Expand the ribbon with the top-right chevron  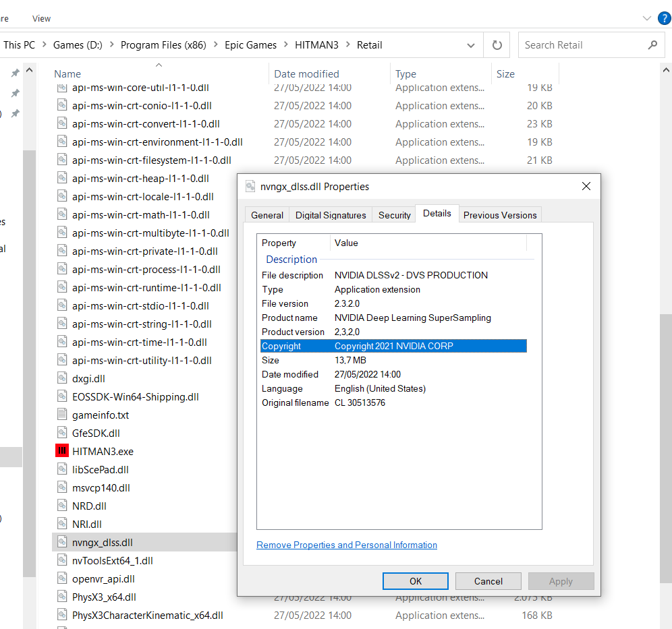pos(647,18)
